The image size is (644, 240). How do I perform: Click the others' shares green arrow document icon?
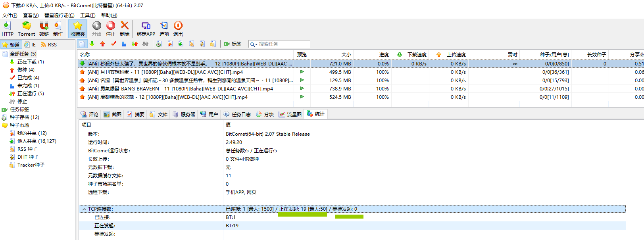pyautogui.click(x=181, y=44)
